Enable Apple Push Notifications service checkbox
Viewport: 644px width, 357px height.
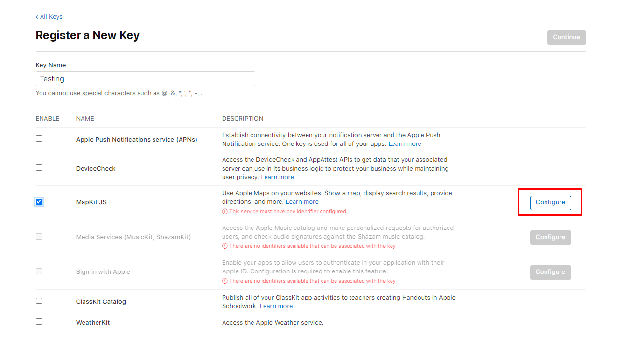[39, 139]
